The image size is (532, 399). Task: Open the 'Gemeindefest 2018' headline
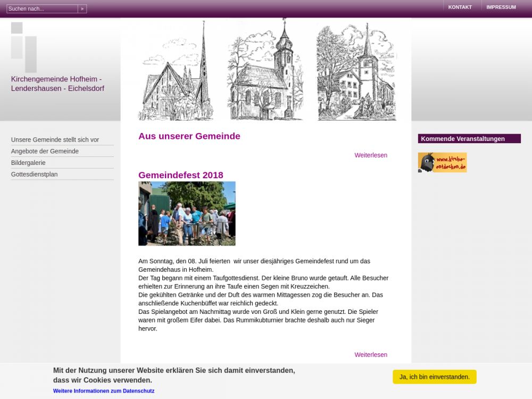(x=180, y=175)
